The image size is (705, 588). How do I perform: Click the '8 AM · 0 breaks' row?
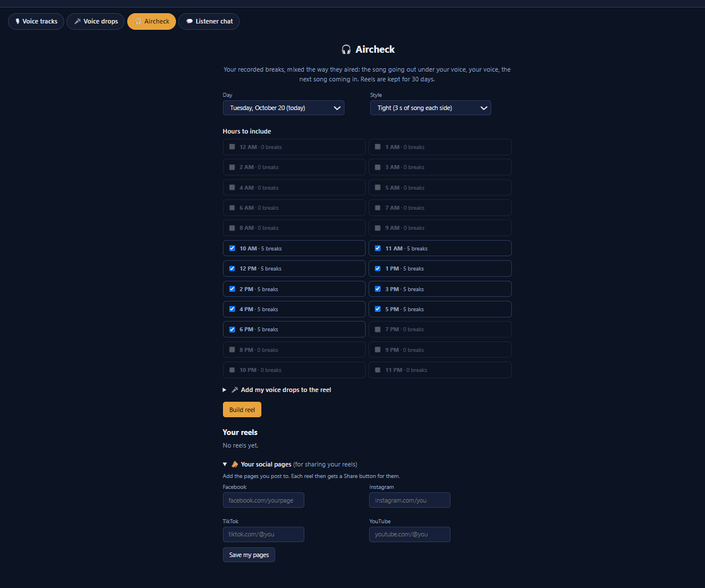click(x=294, y=228)
